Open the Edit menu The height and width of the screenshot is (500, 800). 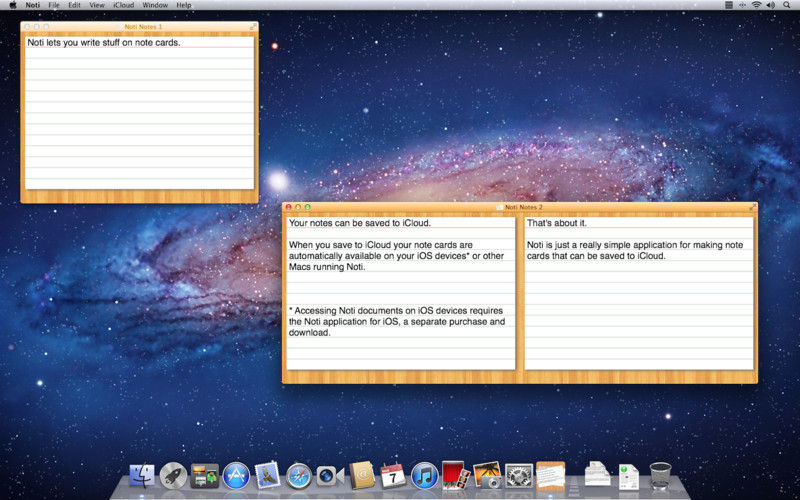click(74, 5)
